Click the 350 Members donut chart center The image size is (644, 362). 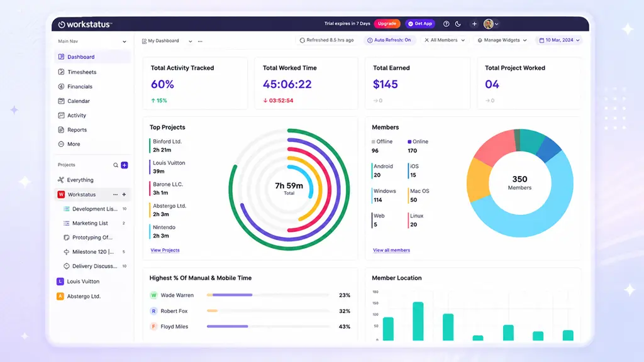coord(519,183)
